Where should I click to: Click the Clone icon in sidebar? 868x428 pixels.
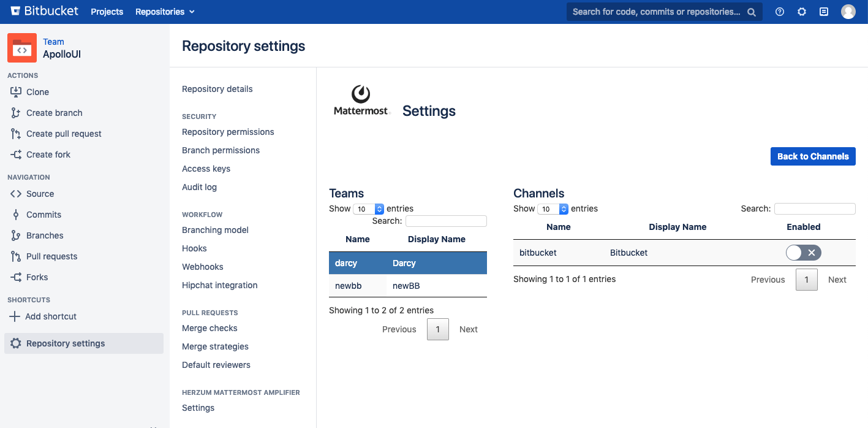tap(16, 92)
